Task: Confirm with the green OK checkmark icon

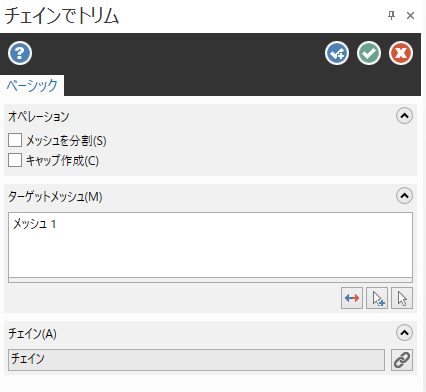Action: point(369,53)
